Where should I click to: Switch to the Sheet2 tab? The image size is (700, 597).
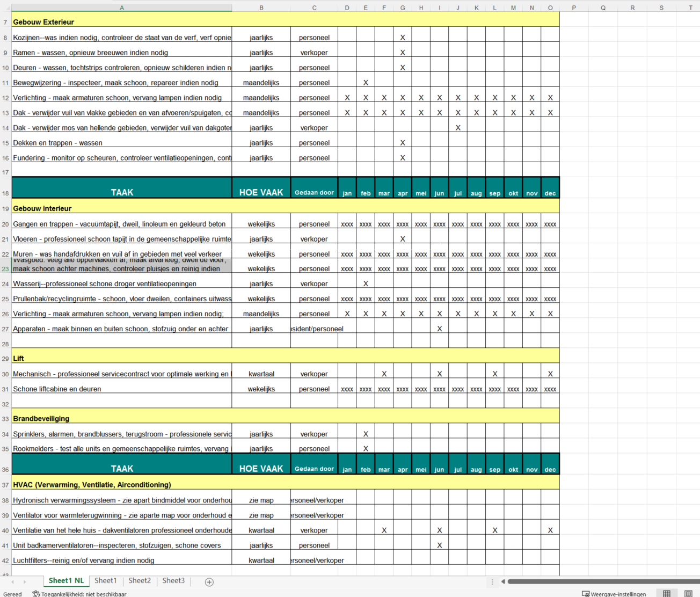(x=139, y=580)
